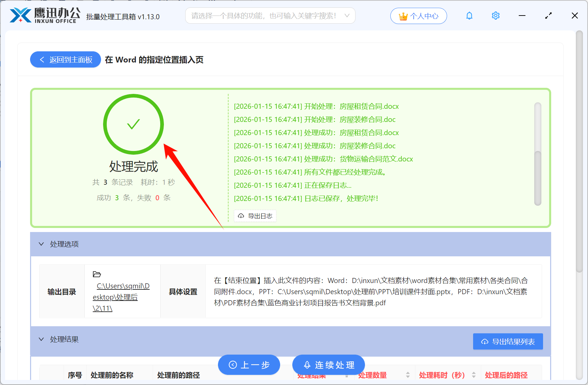Image resolution: width=588 pixels, height=385 pixels.
Task: Toggle the fullscreen window control
Action: pyautogui.click(x=548, y=16)
